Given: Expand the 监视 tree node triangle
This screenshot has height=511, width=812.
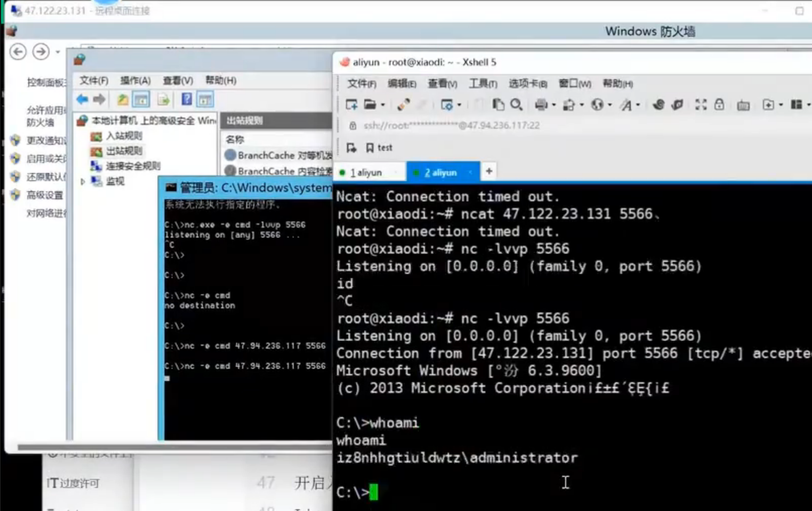Looking at the screenshot, I should [83, 181].
